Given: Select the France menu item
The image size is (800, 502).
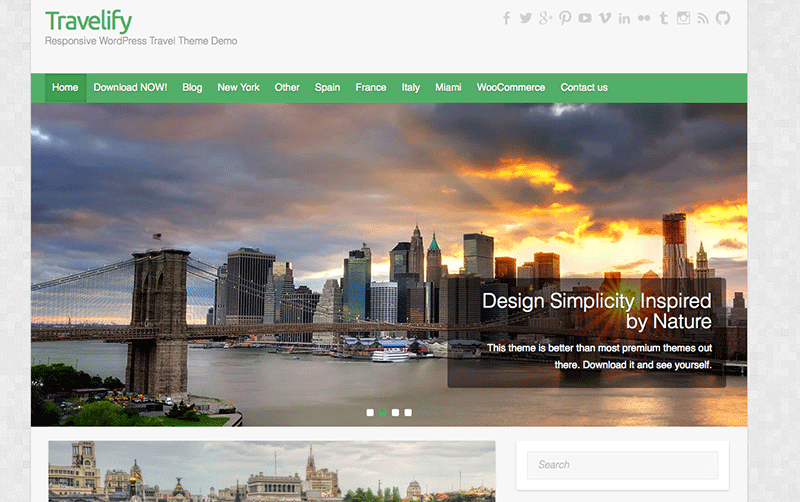Looking at the screenshot, I should [x=370, y=88].
